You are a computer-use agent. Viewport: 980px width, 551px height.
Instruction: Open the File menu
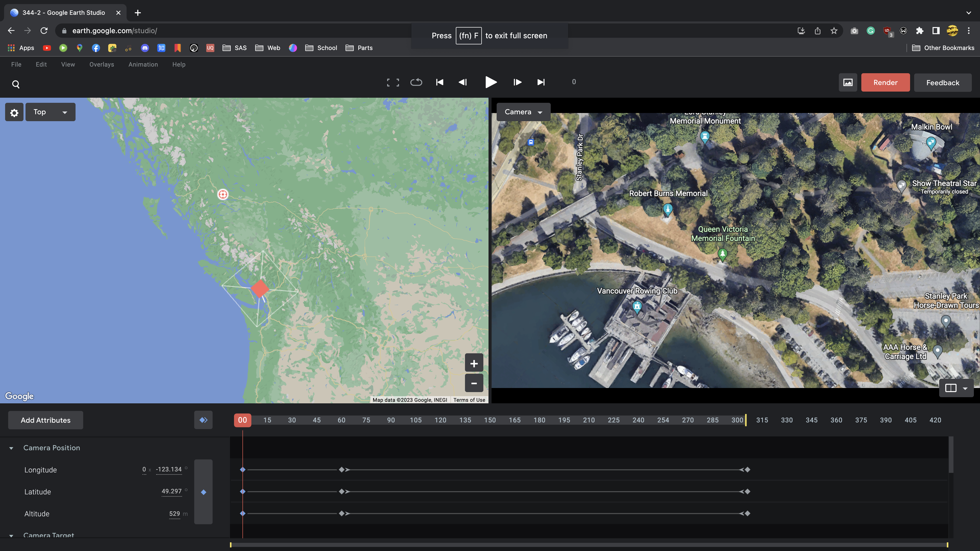pyautogui.click(x=16, y=65)
